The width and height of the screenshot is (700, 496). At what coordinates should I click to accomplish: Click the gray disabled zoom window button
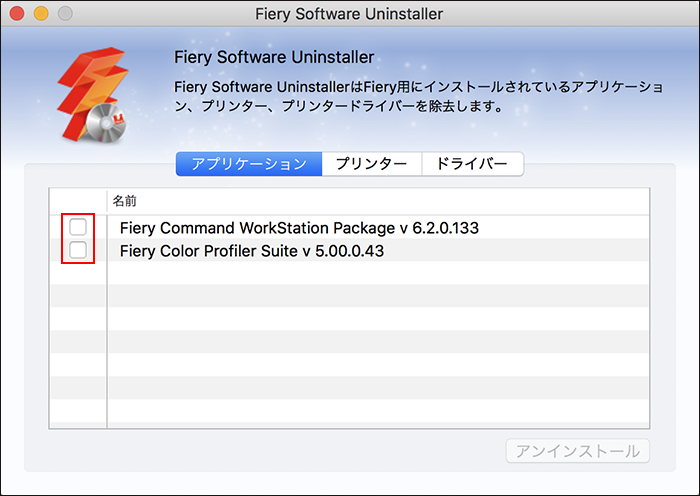(x=65, y=13)
